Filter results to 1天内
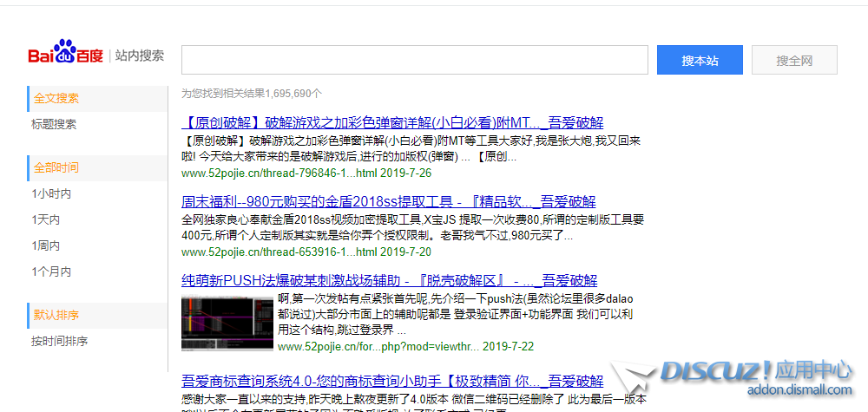868x412 pixels. (x=45, y=219)
